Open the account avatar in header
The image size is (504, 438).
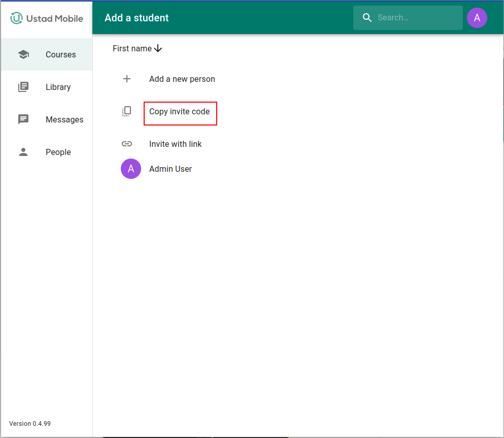(477, 18)
